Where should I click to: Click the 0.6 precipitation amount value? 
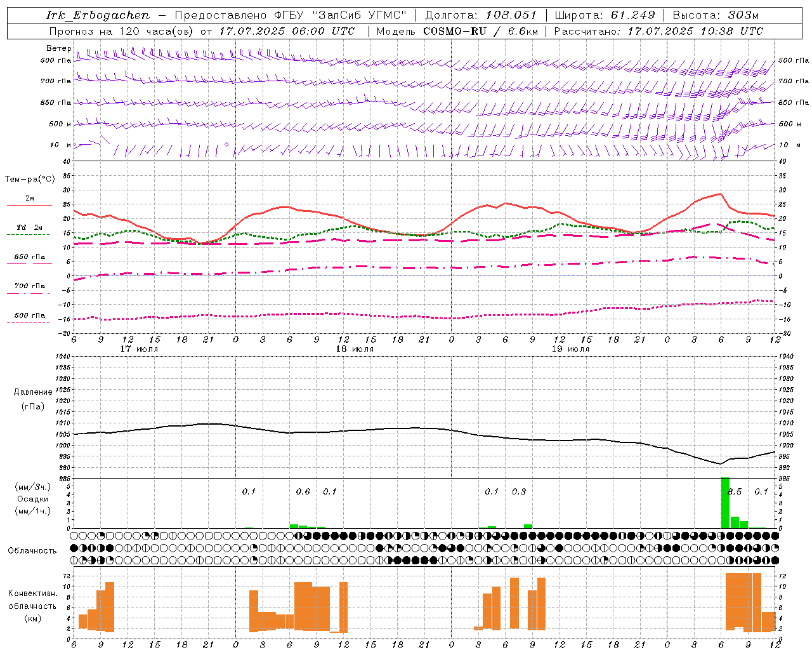click(x=303, y=491)
